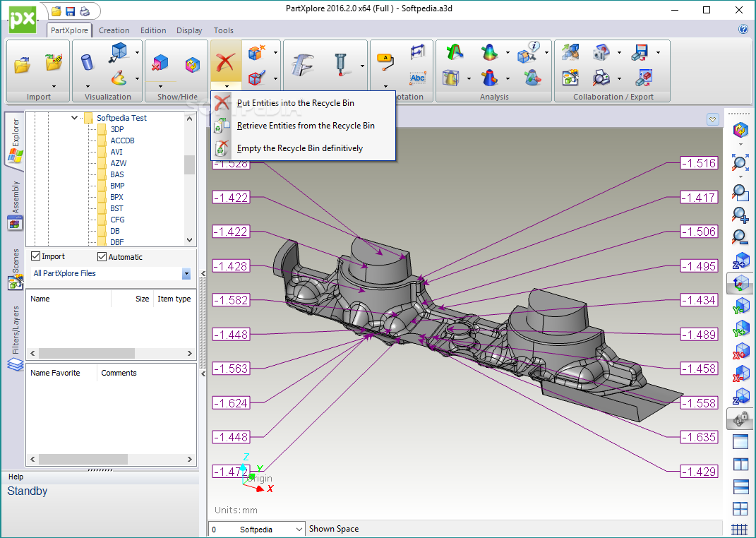Click the green import folder icon
This screenshot has height=538, width=756.
[x=54, y=61]
